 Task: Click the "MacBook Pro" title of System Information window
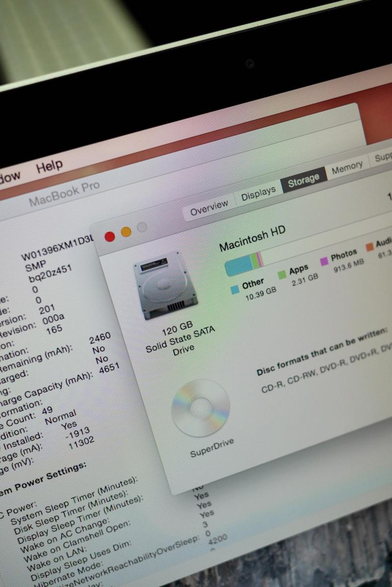(x=64, y=193)
